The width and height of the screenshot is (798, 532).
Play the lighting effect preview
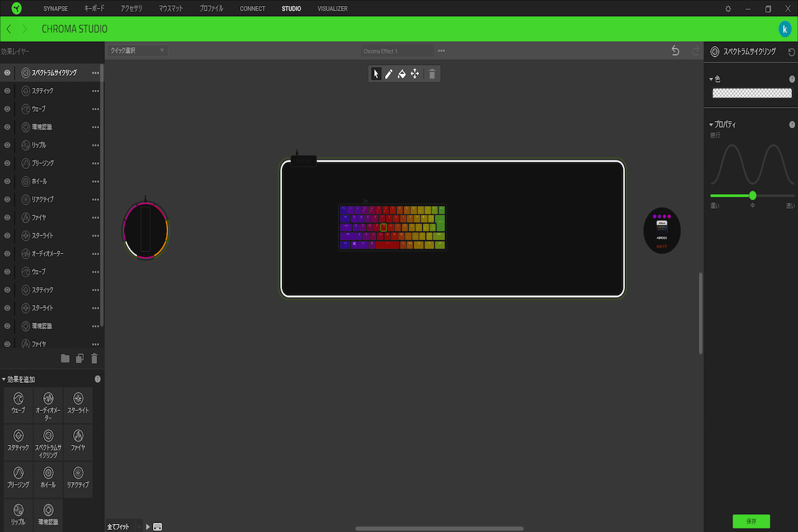[148, 527]
